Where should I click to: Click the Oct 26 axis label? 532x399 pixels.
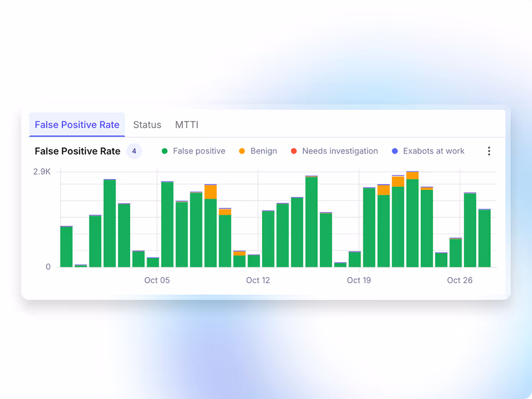(460, 280)
